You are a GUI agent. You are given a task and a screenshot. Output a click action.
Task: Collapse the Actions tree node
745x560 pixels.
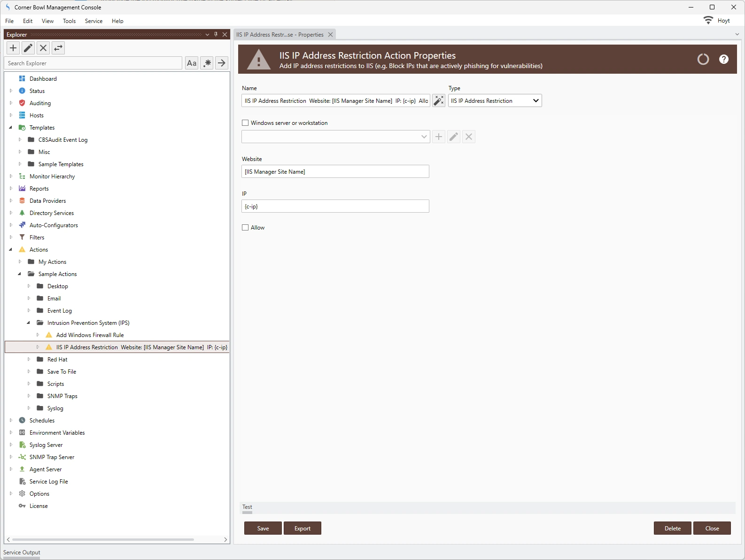11,250
